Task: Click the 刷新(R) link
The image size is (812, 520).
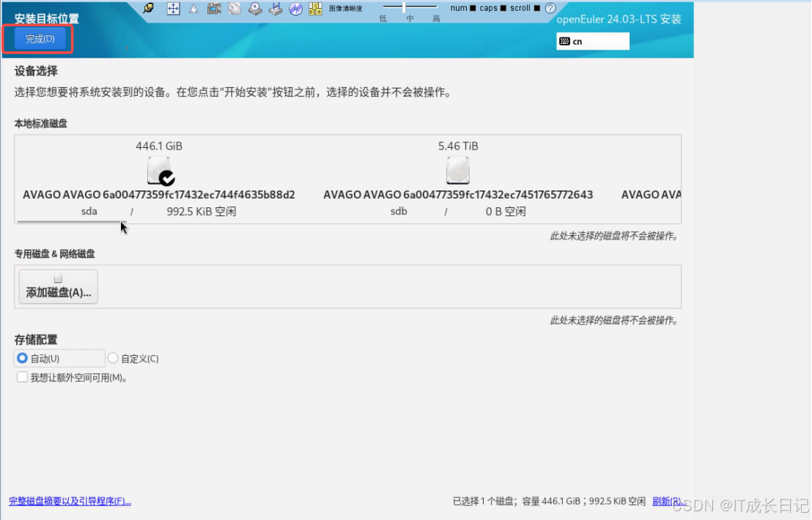Action: [668, 501]
